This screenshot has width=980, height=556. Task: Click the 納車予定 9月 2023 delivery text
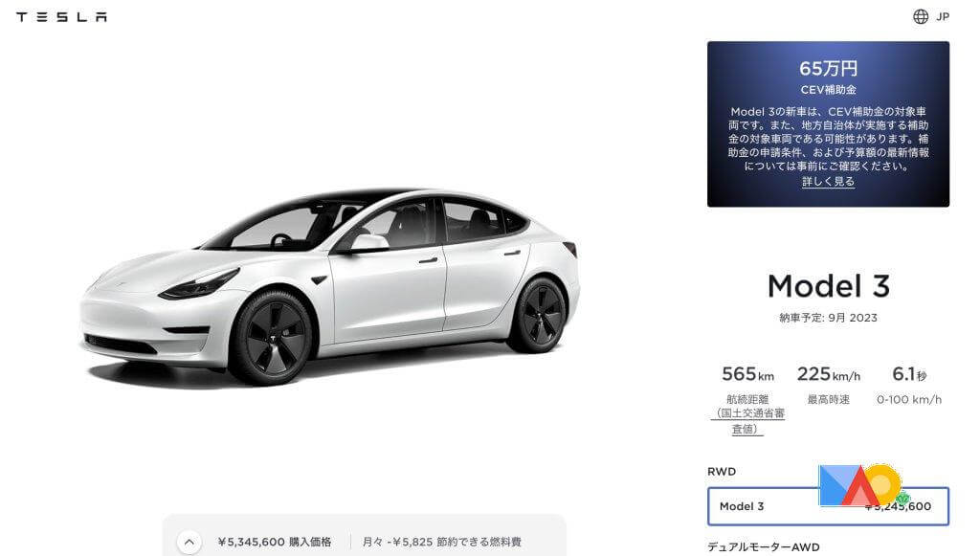(x=828, y=318)
